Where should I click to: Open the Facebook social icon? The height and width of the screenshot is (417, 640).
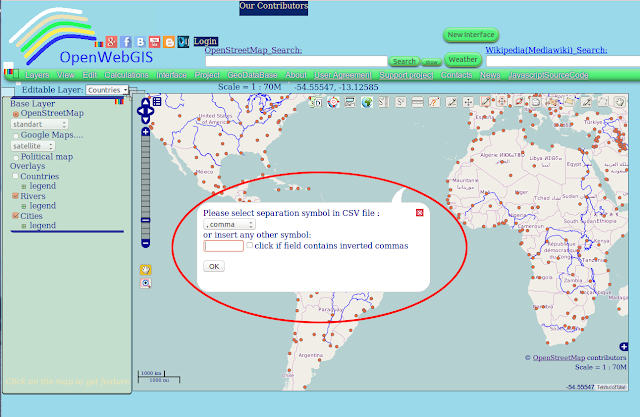point(126,42)
